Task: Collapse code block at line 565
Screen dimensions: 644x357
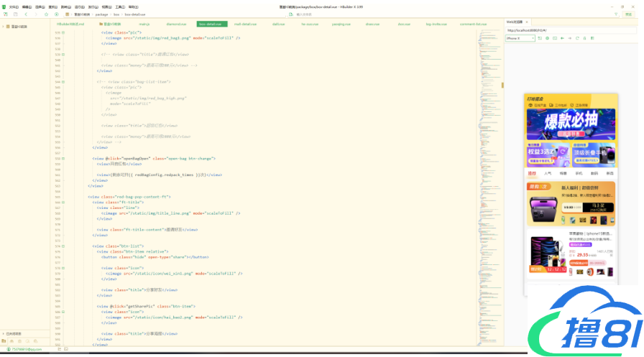Action: point(63,202)
